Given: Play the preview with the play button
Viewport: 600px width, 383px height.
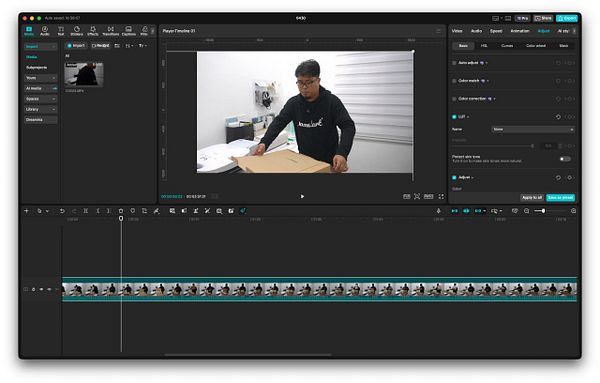Looking at the screenshot, I should click(302, 196).
